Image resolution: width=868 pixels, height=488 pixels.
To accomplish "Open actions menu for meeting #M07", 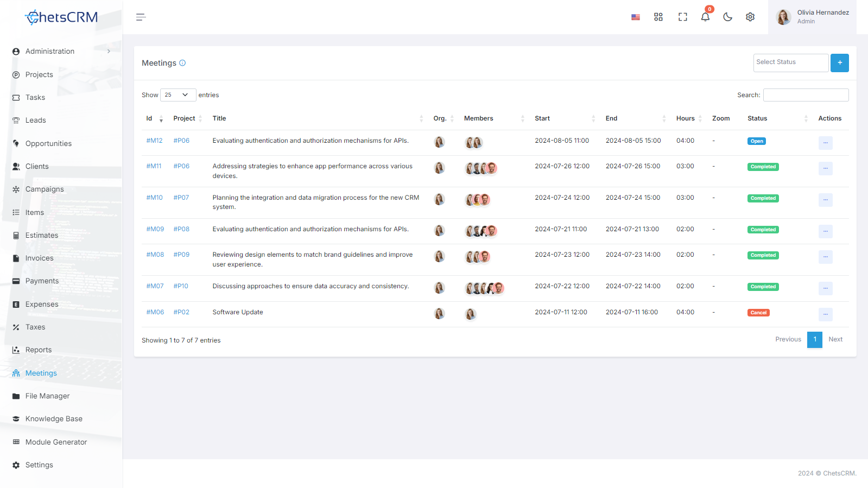I will coord(825,288).
